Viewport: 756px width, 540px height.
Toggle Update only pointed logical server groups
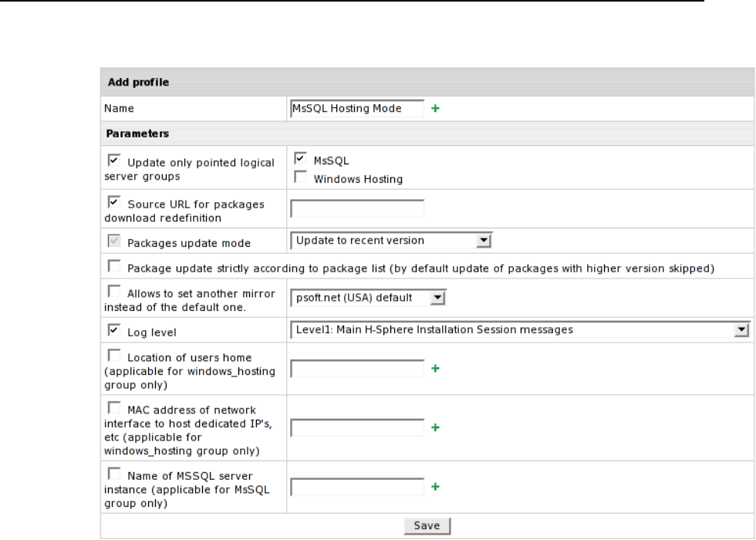point(114,161)
